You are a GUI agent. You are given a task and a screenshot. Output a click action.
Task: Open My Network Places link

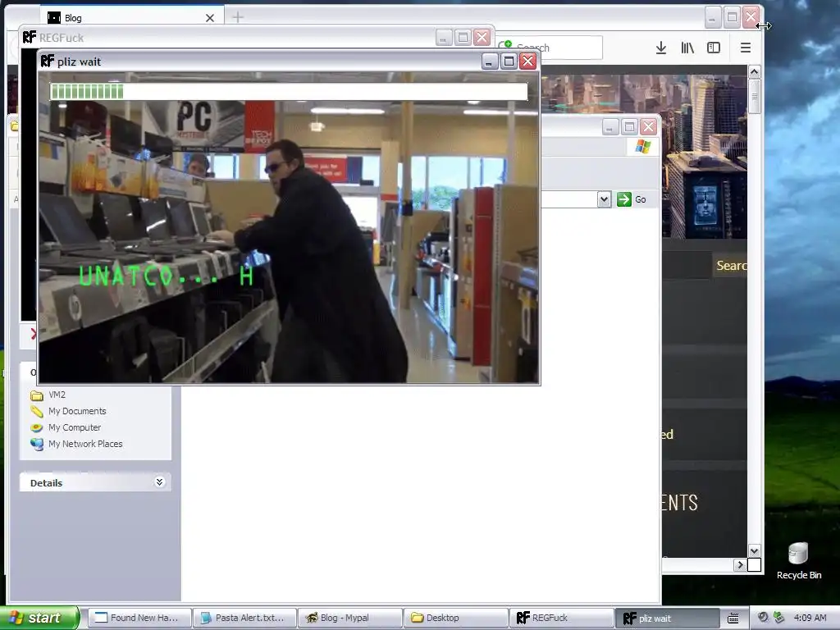[x=85, y=444]
